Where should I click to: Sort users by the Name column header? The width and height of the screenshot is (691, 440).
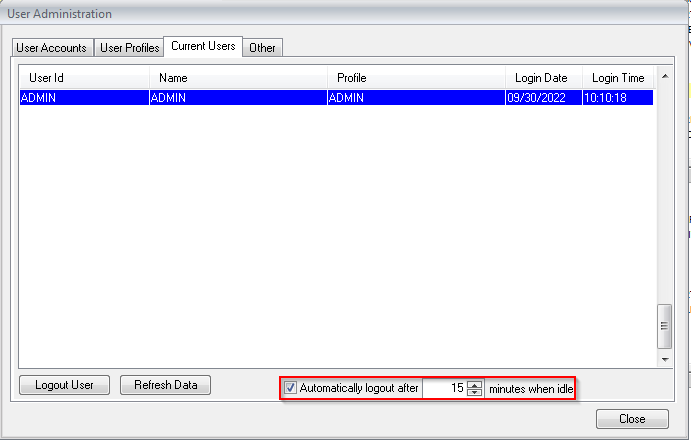[238, 78]
